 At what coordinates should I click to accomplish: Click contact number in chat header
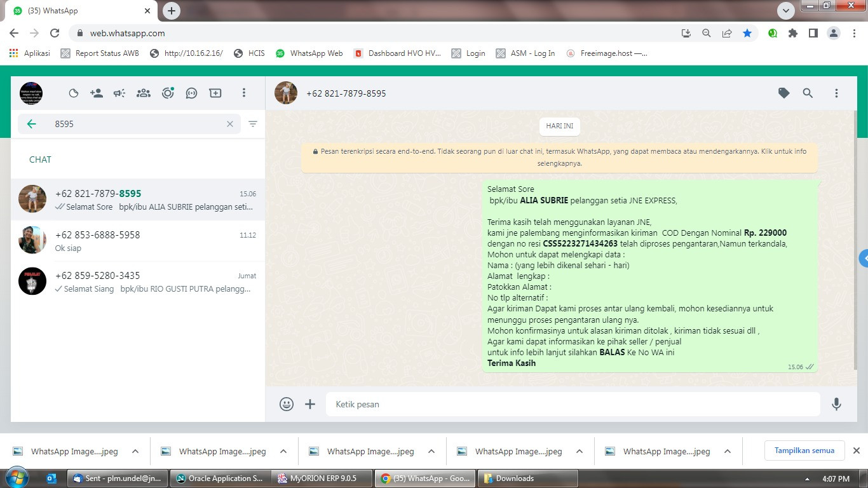tap(346, 93)
